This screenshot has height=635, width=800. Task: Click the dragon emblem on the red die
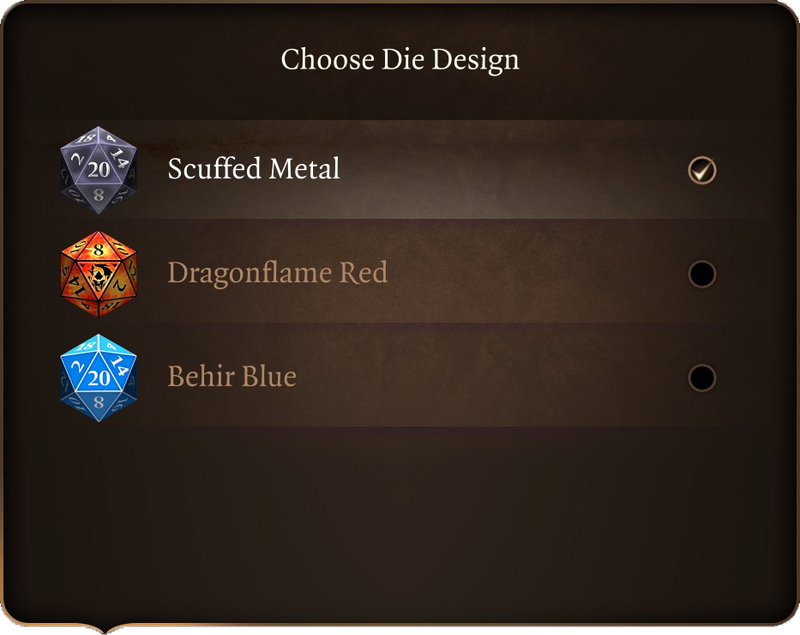tap(98, 275)
